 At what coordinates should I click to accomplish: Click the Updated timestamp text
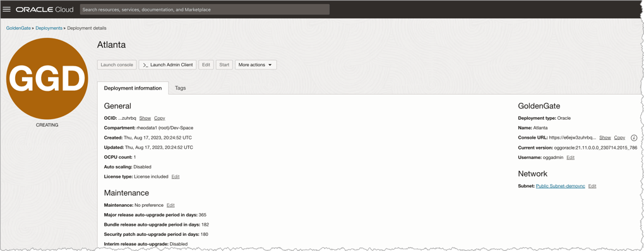click(x=159, y=147)
